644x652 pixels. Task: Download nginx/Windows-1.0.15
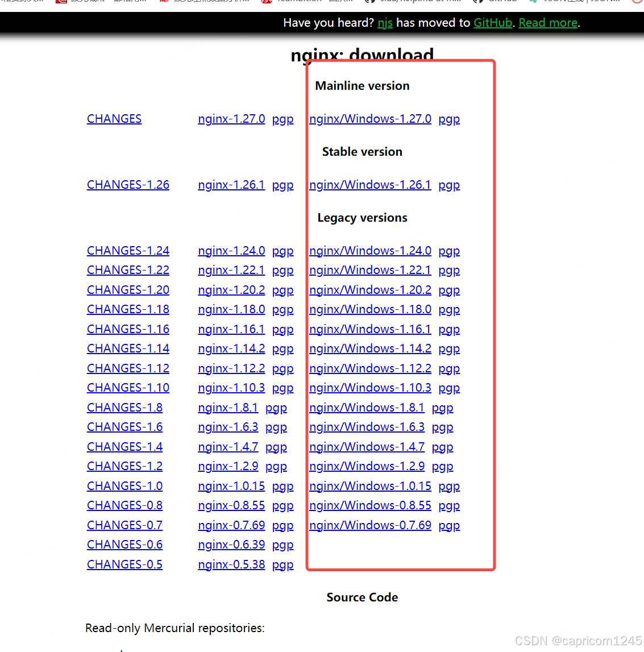370,486
